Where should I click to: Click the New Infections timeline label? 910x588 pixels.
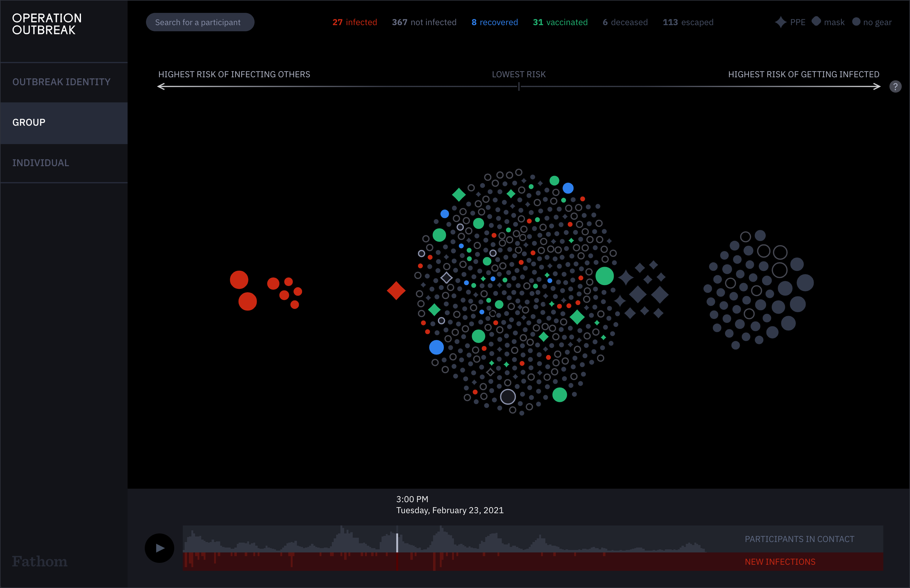click(780, 562)
